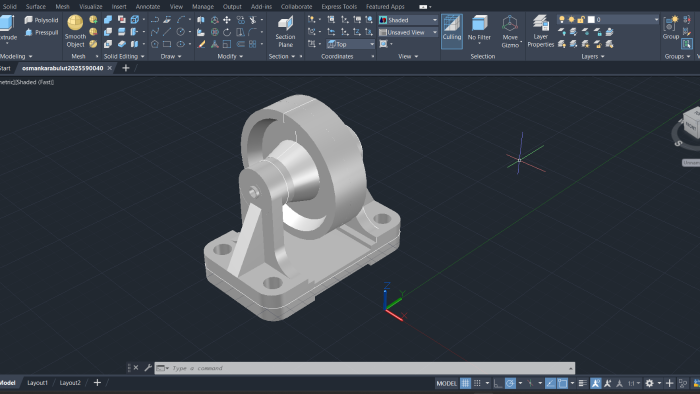Toggle object snap tracking in status bar

click(550, 383)
